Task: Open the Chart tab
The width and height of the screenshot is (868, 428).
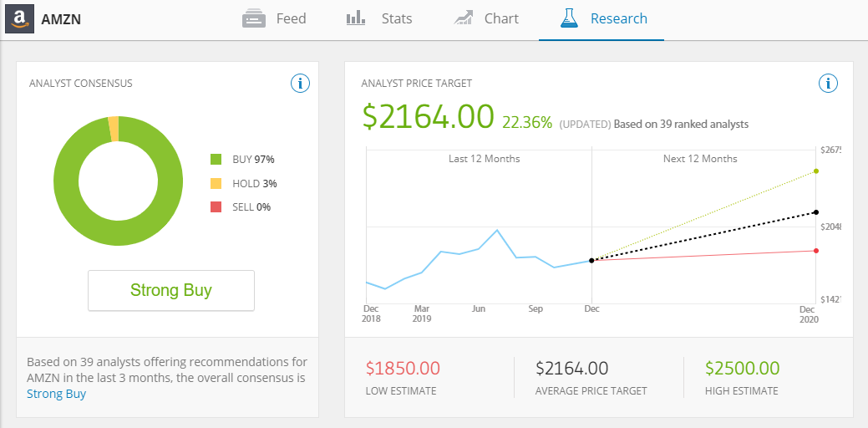Action: click(x=486, y=19)
